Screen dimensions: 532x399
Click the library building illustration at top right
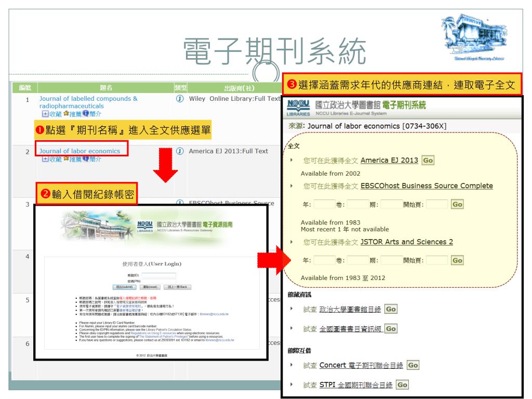click(x=475, y=37)
